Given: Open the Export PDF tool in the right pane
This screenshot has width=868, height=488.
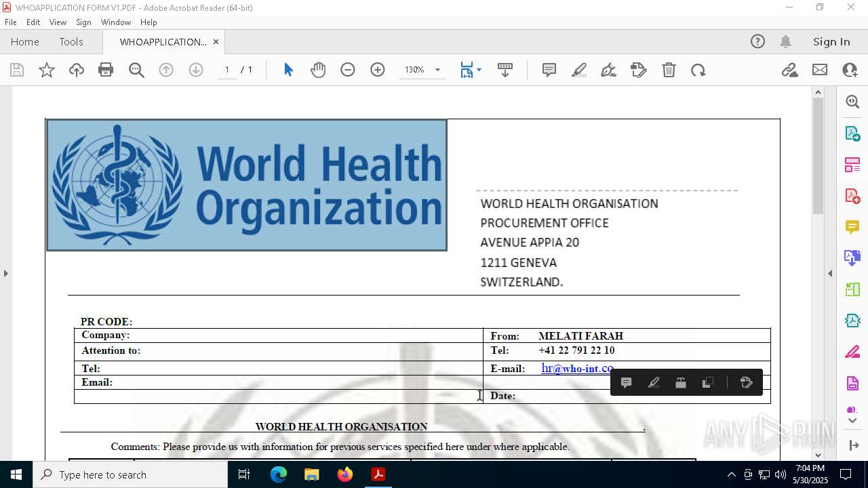Looking at the screenshot, I should 852,134.
